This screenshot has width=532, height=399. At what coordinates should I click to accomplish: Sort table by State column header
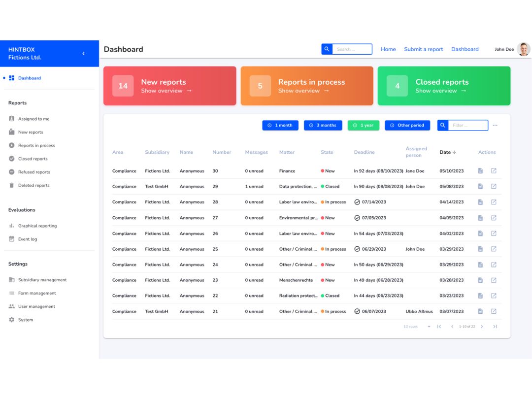click(327, 152)
